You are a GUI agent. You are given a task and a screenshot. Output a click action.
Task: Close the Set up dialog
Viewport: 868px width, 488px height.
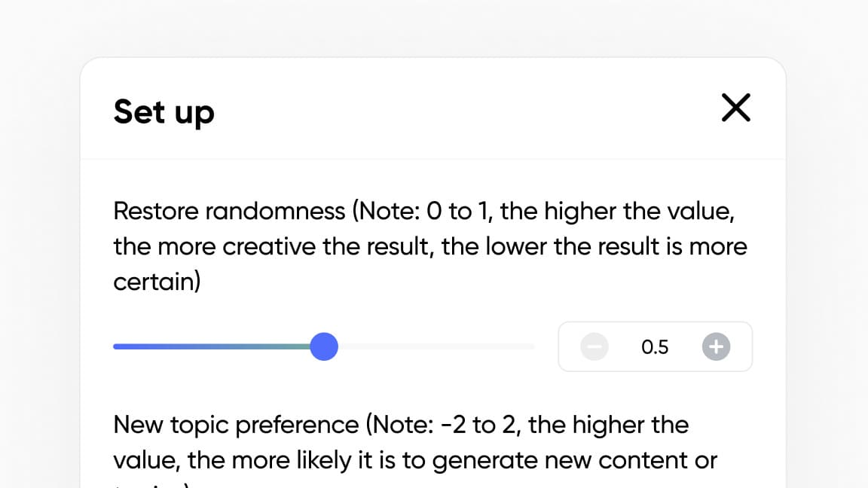(735, 108)
